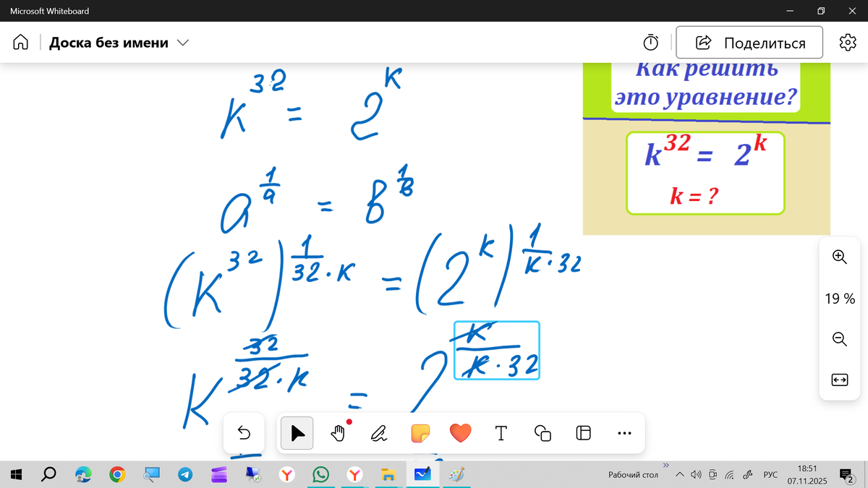Click the Поделиться share button
Image resolution: width=868 pixels, height=488 pixels.
pyautogui.click(x=749, y=43)
